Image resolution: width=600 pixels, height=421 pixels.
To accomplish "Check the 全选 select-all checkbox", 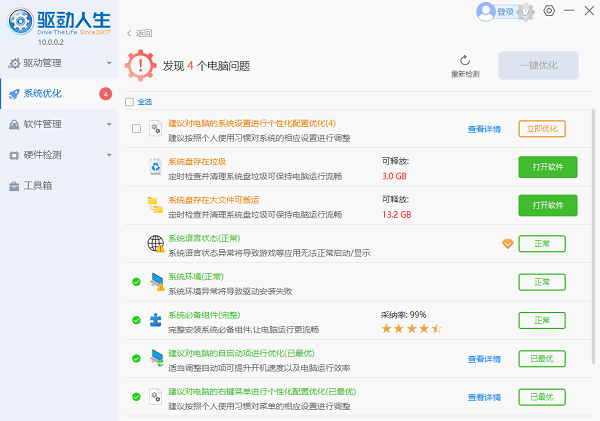I will (x=129, y=102).
